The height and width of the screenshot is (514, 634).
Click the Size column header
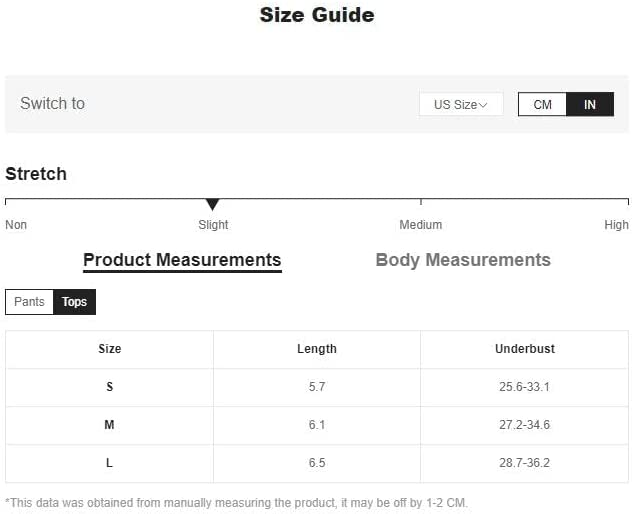tap(110, 349)
